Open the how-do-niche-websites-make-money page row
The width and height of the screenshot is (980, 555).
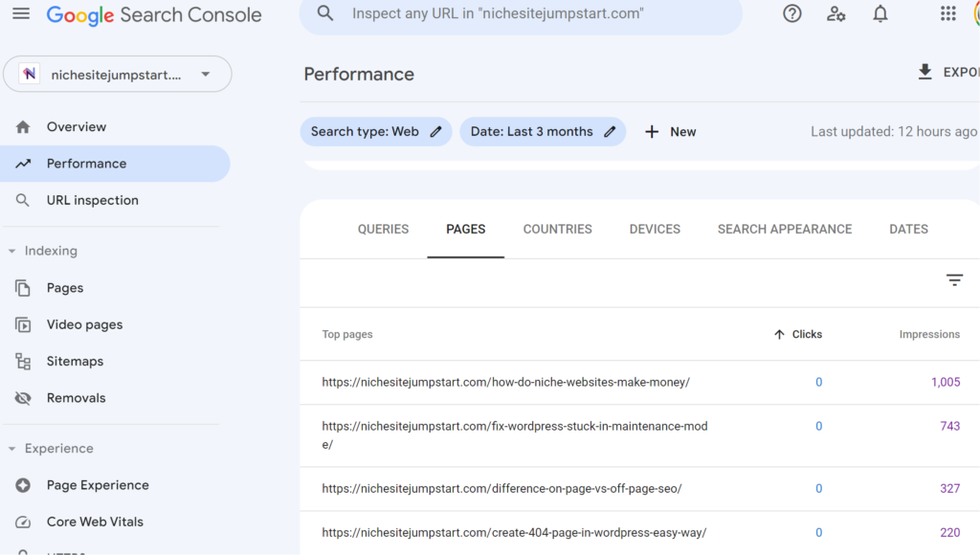pyautogui.click(x=640, y=383)
